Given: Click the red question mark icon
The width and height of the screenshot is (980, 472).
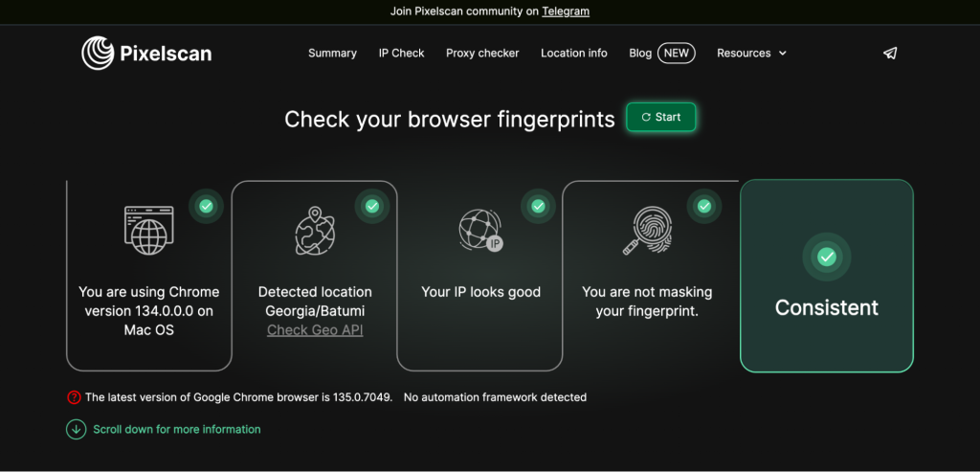Looking at the screenshot, I should coord(74,397).
